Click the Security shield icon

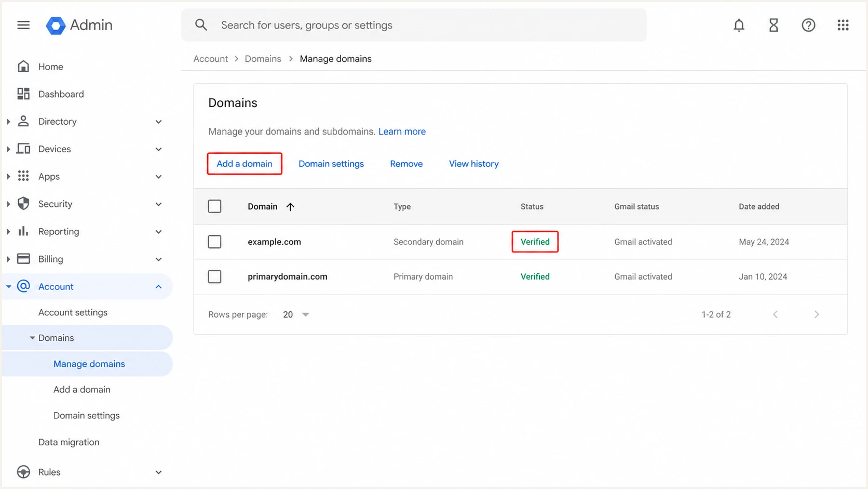[23, 204]
